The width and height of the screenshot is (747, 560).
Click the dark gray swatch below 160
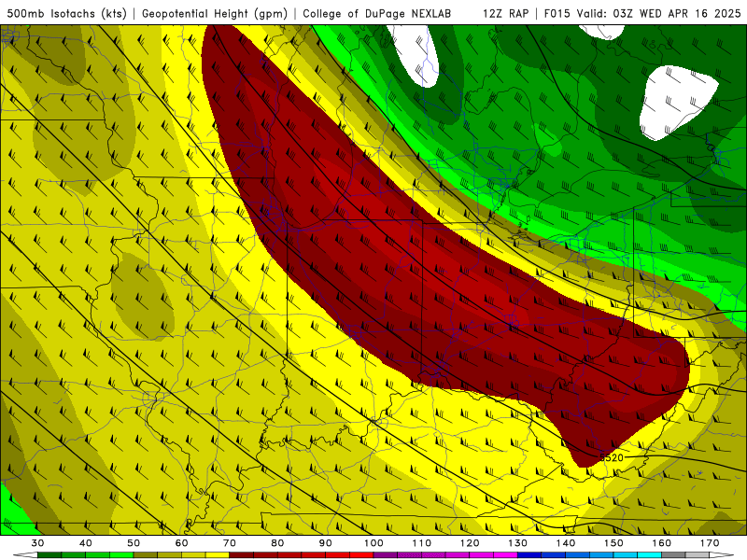tap(673, 555)
